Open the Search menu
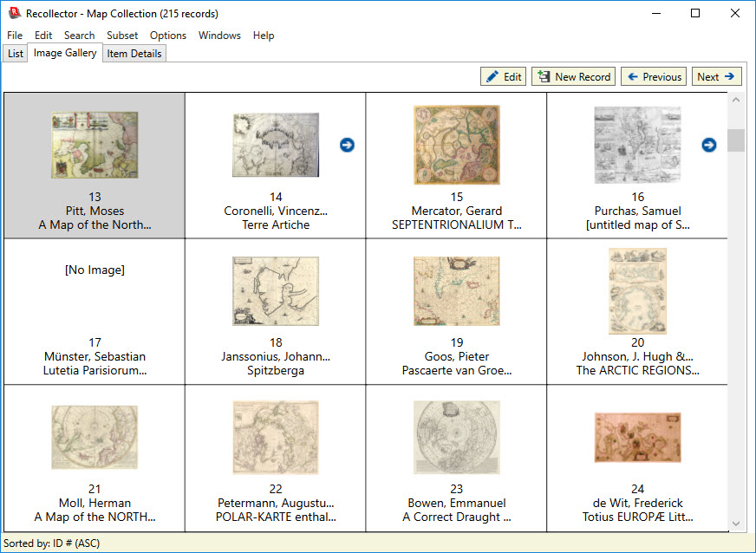Image resolution: width=756 pixels, height=553 pixels. [x=79, y=36]
